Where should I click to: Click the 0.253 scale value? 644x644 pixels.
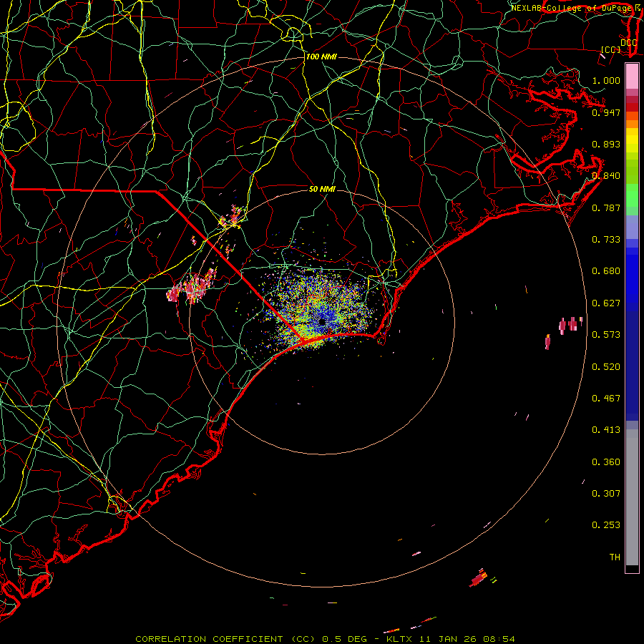pyautogui.click(x=606, y=525)
